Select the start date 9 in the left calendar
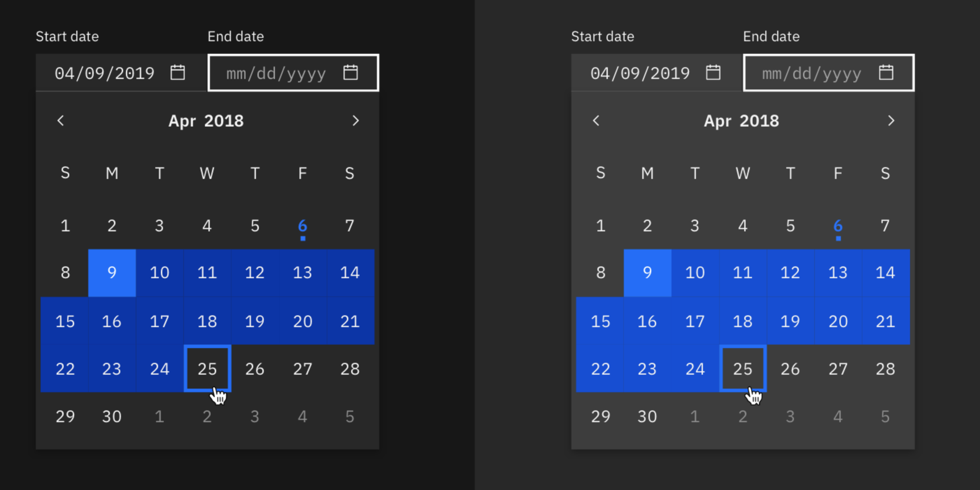The image size is (980, 490). 112,272
